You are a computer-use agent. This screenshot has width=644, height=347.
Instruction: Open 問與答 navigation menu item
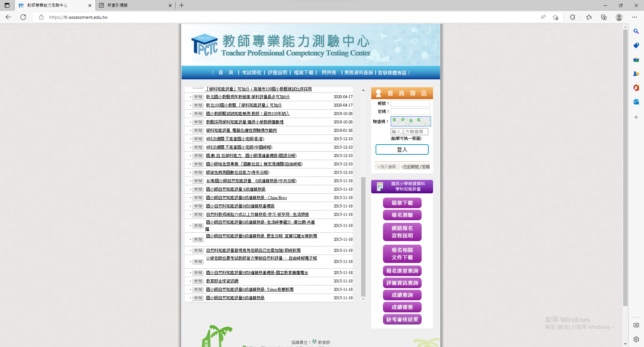(329, 73)
